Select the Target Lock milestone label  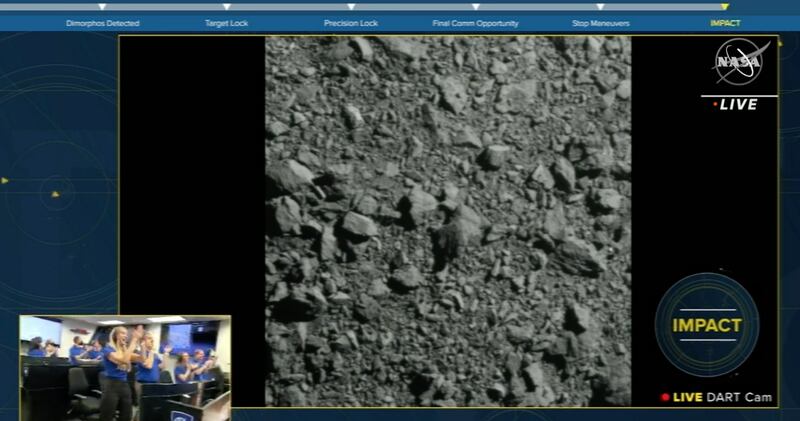click(226, 22)
